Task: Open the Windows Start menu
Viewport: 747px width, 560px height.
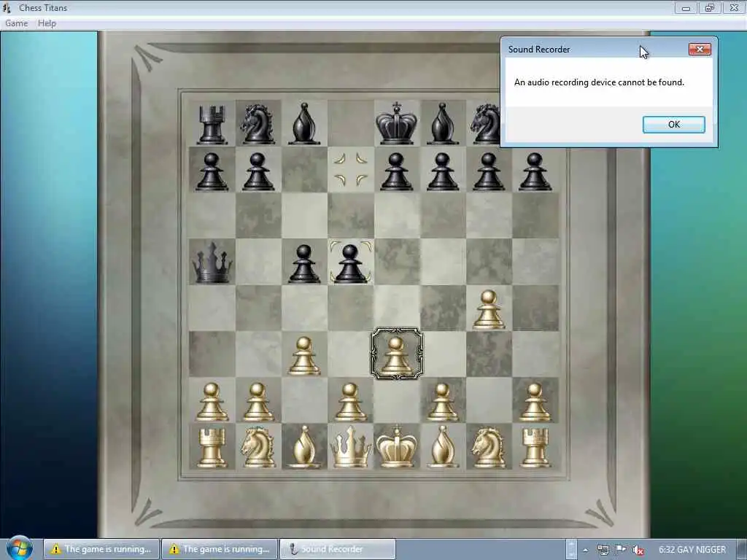Action: (20, 548)
